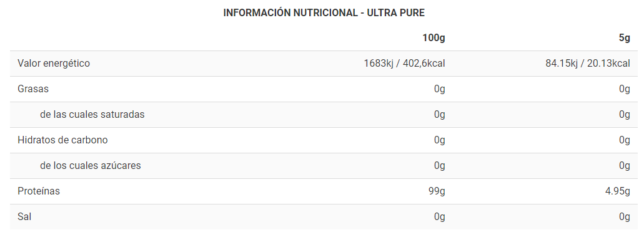
Task: Click the 99g protein value
Action: tap(437, 191)
